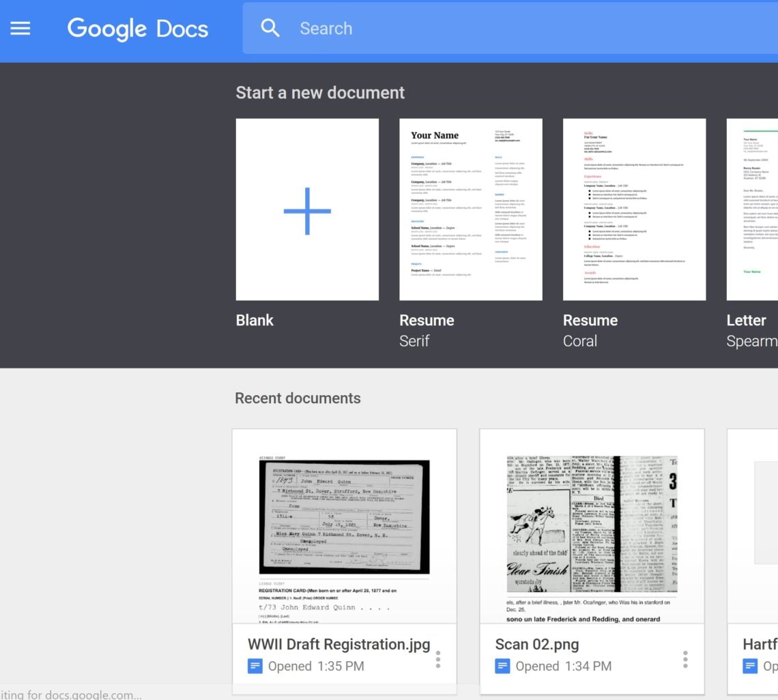Screen dimensions: 778x700
Task: Open the main navigation hamburger menu
Action: pyautogui.click(x=20, y=28)
